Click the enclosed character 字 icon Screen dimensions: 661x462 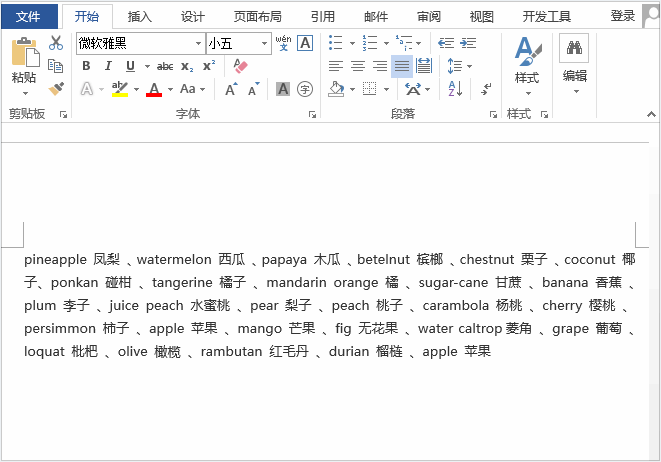pyautogui.click(x=305, y=89)
